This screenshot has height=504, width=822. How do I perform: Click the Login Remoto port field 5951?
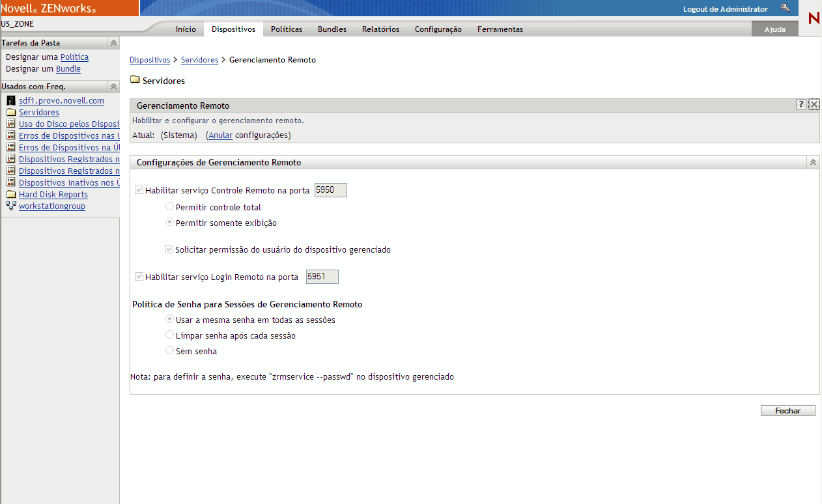click(x=322, y=276)
